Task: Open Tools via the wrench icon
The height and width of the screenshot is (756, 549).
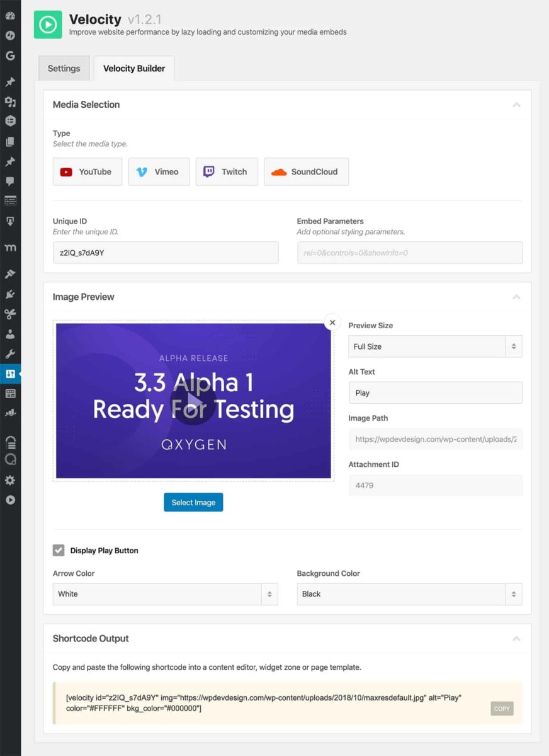Action: tap(10, 353)
